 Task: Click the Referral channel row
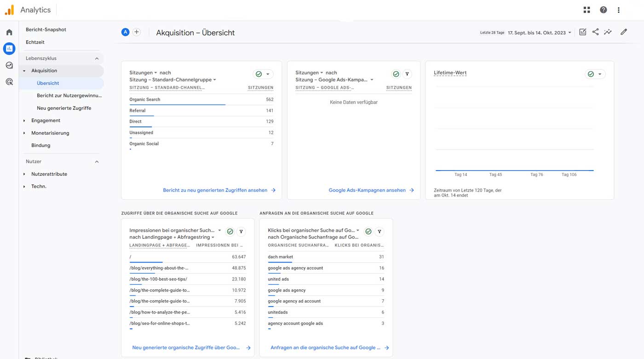pos(201,111)
